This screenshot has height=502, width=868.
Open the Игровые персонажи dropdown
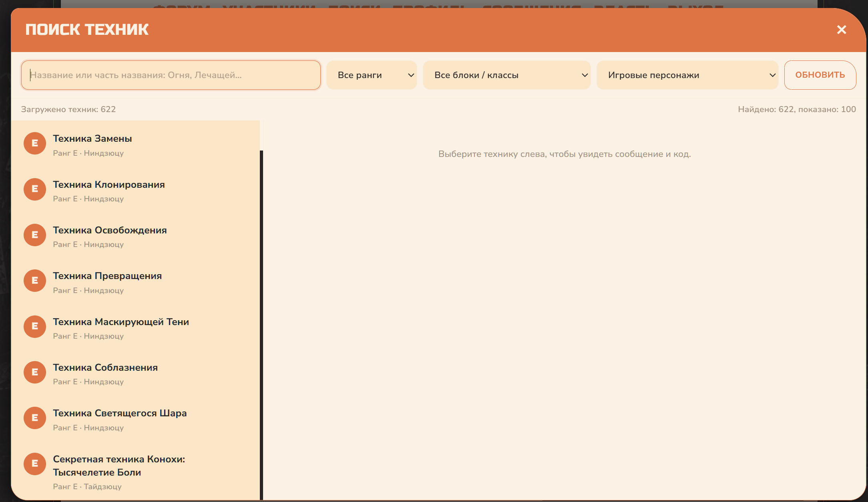[x=687, y=75]
